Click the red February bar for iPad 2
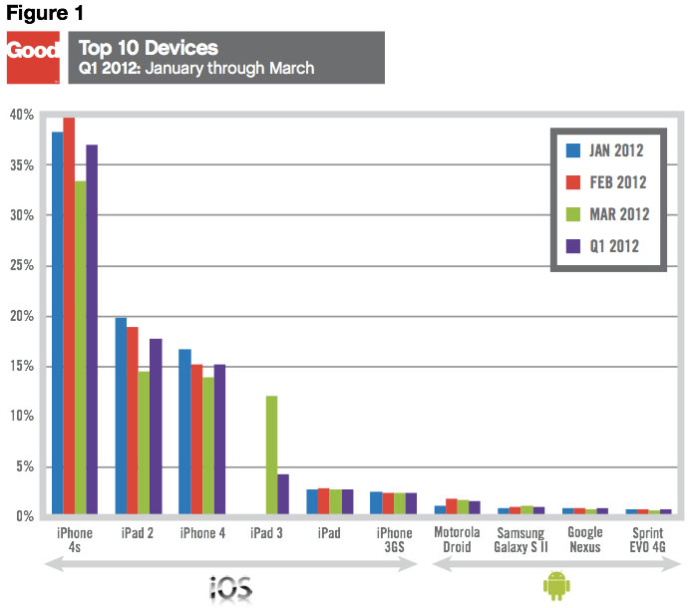 click(133, 421)
